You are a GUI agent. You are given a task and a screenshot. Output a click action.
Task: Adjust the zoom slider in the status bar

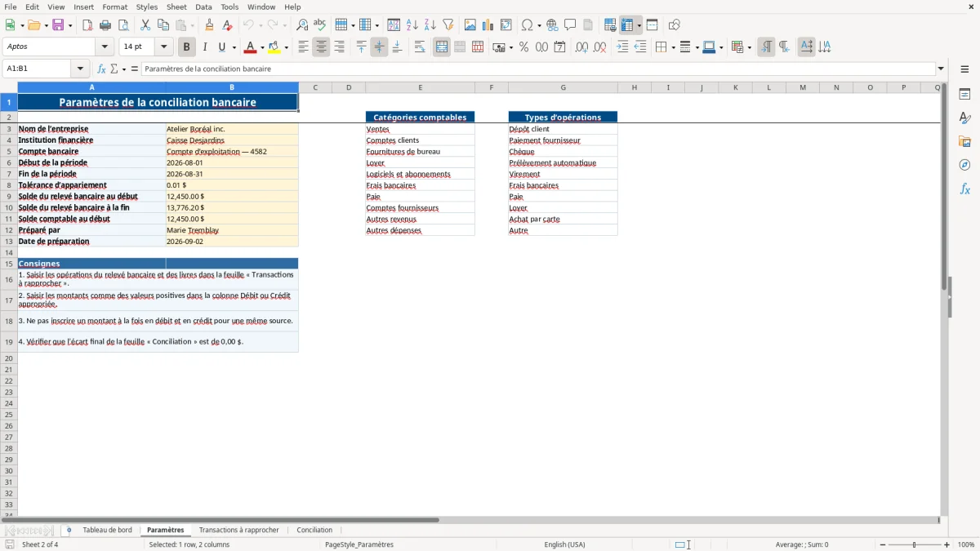(915, 544)
